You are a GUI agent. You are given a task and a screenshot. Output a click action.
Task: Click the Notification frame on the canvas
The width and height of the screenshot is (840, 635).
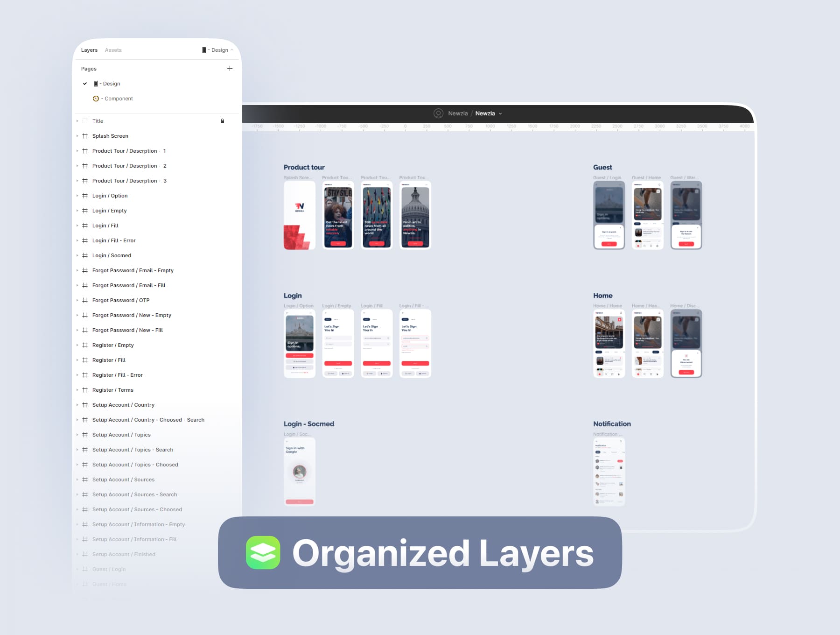click(609, 472)
